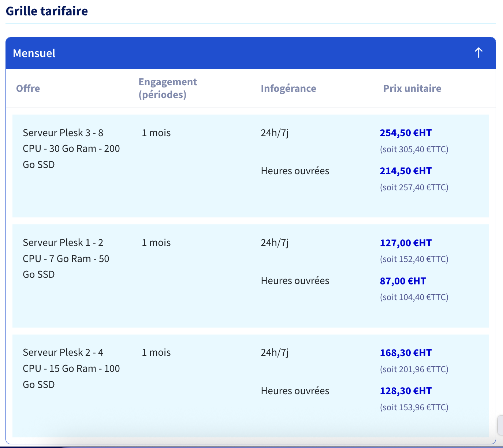The width and height of the screenshot is (503, 448).
Task: Click the Engagement (périodes) column header
Action: pos(168,88)
